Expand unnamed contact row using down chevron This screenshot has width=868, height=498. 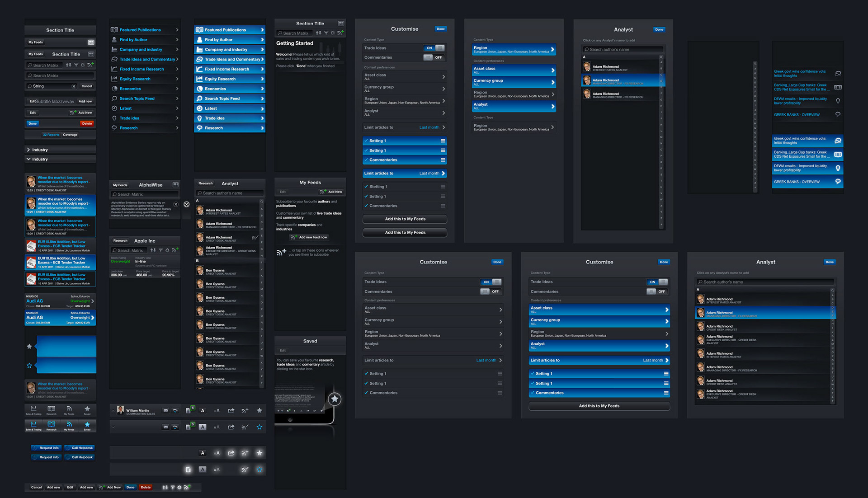(113, 427)
